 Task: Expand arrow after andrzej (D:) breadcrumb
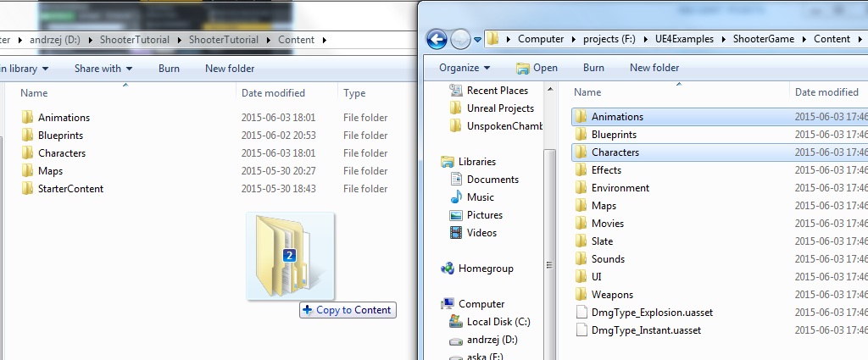pos(91,40)
